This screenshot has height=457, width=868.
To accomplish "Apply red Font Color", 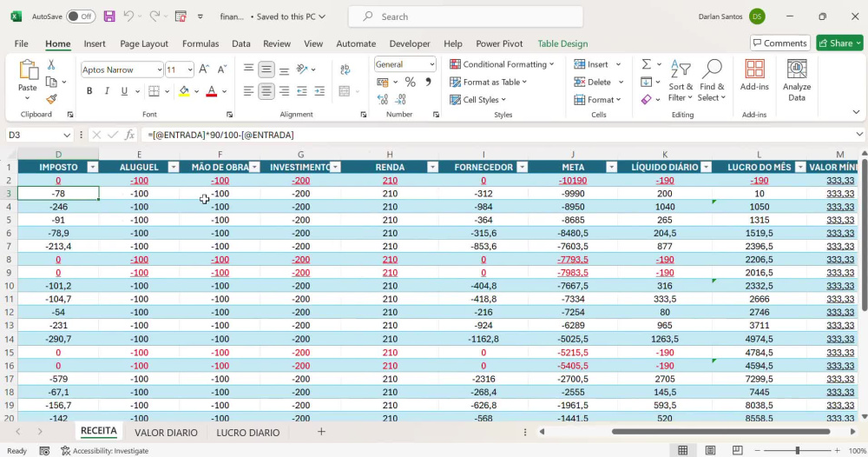I will tap(212, 91).
